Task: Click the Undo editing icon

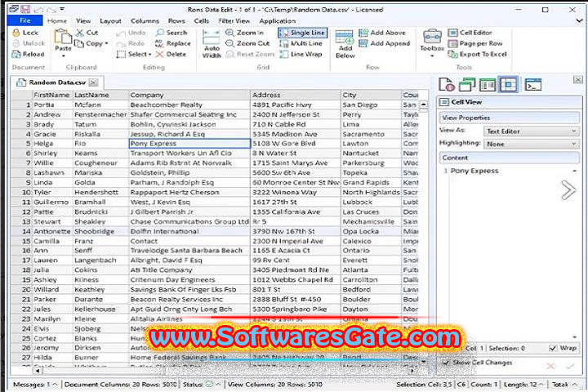Action: point(121,33)
